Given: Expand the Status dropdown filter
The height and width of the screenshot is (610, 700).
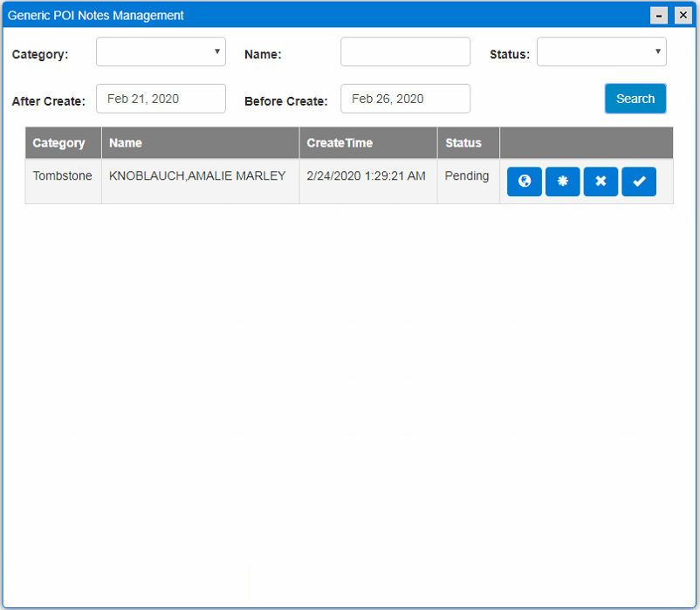Looking at the screenshot, I should 601,52.
